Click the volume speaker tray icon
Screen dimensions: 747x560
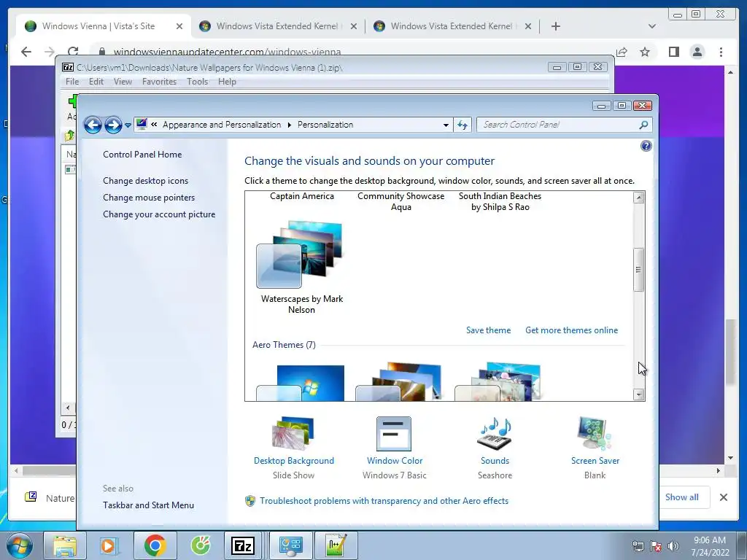point(673,545)
